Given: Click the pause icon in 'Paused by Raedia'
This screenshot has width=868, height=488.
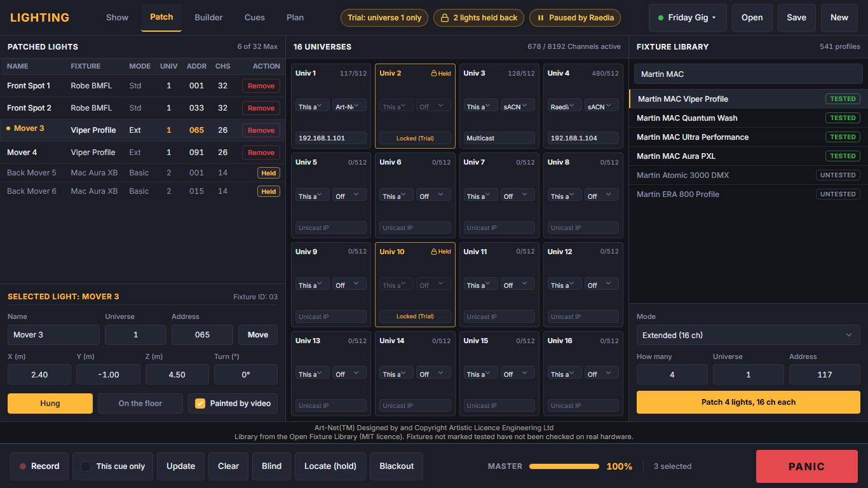Looking at the screenshot, I should click(x=541, y=18).
